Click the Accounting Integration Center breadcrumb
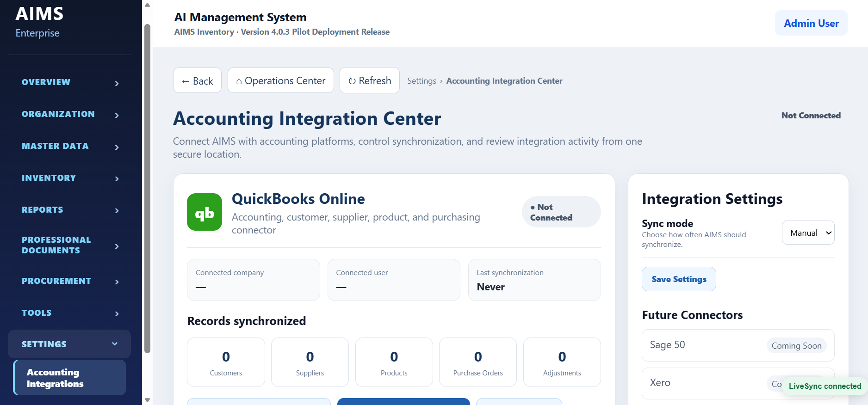Image resolution: width=868 pixels, height=405 pixels. coord(504,81)
